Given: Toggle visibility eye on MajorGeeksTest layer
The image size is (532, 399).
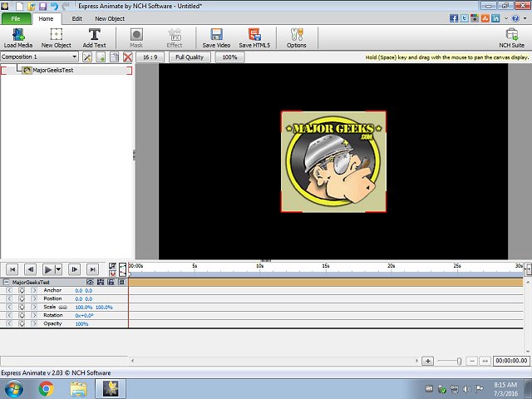Looking at the screenshot, I should pos(90,282).
